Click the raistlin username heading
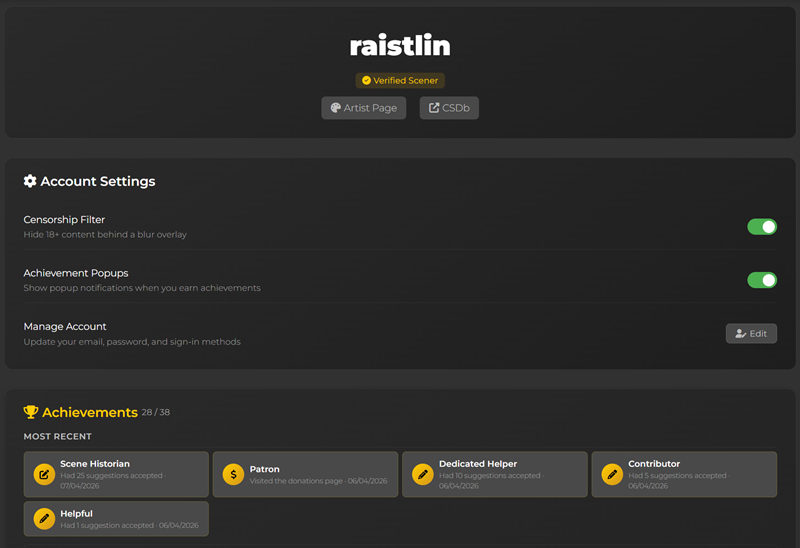The width and height of the screenshot is (800, 548). [400, 46]
